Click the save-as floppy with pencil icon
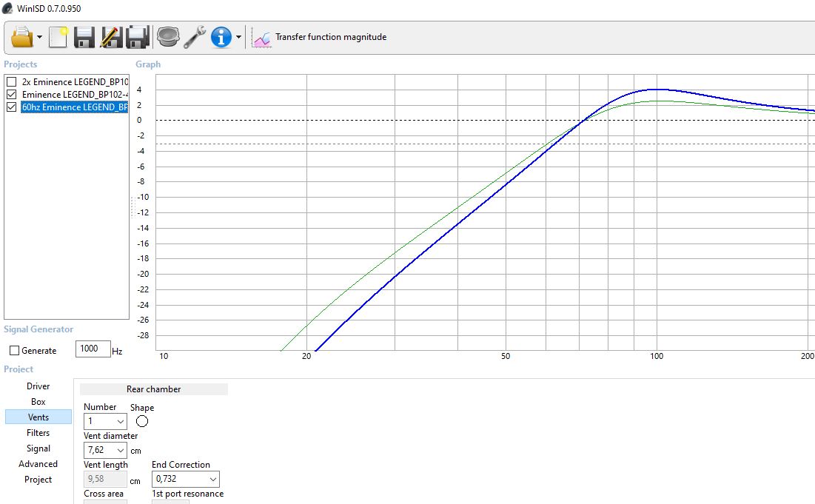The width and height of the screenshot is (815, 504). (x=111, y=37)
